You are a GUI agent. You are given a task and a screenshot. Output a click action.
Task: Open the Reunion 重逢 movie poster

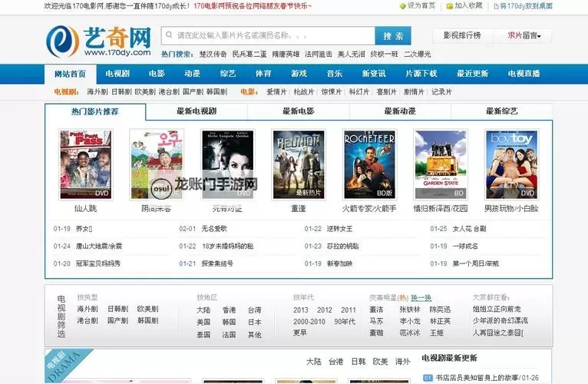[299, 164]
